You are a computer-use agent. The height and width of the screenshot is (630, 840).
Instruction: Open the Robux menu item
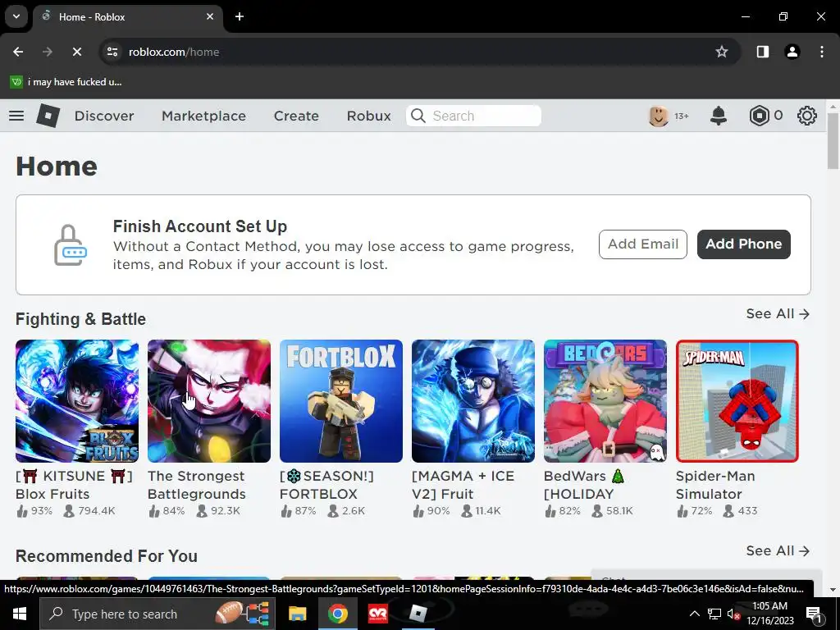(x=368, y=116)
